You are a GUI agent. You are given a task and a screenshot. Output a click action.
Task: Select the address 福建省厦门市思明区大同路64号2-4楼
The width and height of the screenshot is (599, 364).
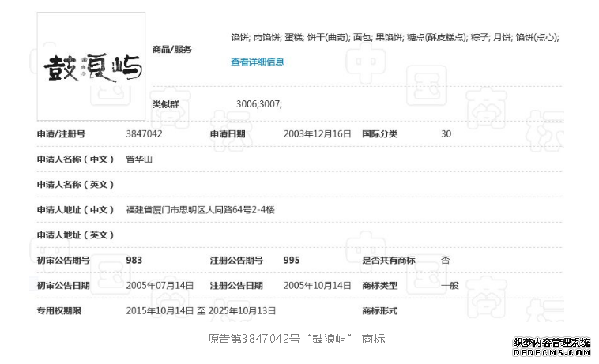click(x=200, y=210)
